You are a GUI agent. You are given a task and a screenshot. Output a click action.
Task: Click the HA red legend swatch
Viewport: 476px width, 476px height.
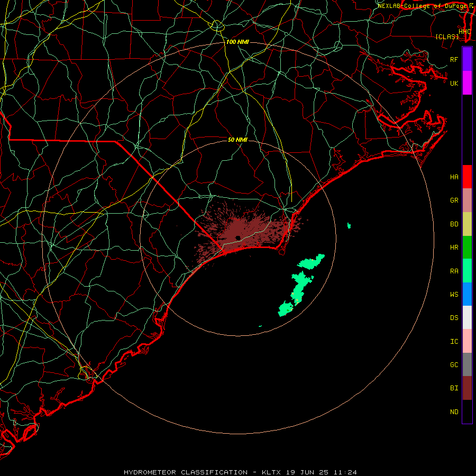[x=467, y=177]
